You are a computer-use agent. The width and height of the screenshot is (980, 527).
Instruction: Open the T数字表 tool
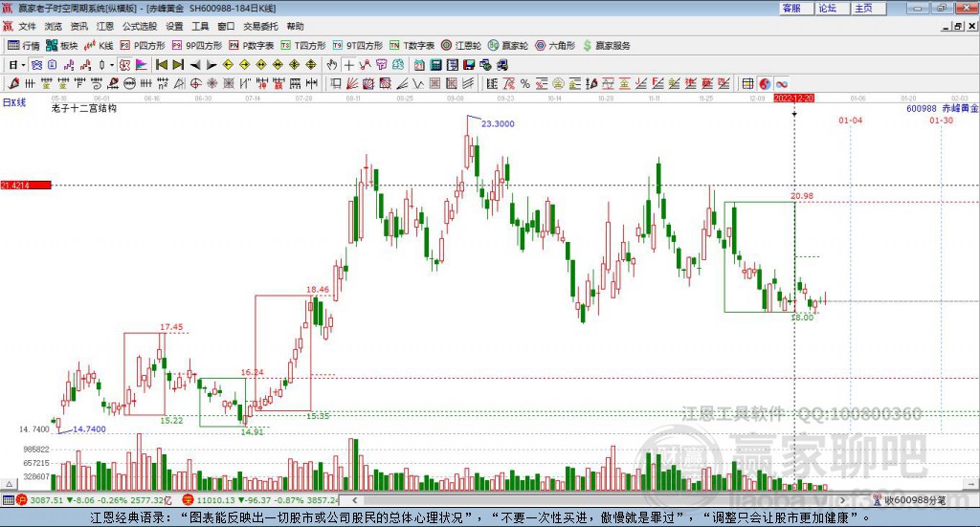point(412,46)
